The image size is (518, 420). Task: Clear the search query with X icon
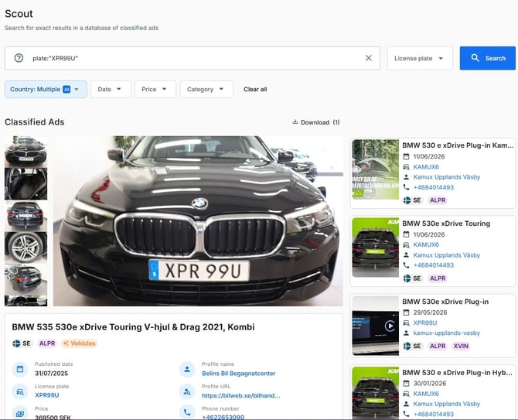coord(369,58)
